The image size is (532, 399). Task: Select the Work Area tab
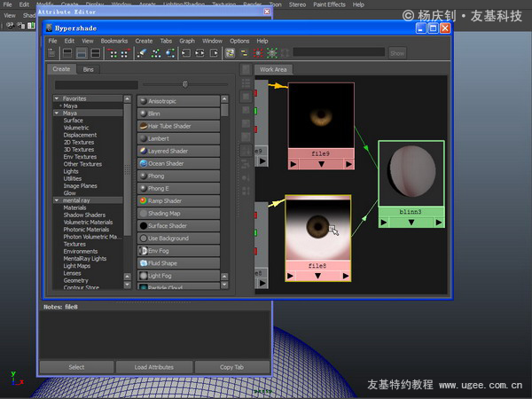point(273,69)
